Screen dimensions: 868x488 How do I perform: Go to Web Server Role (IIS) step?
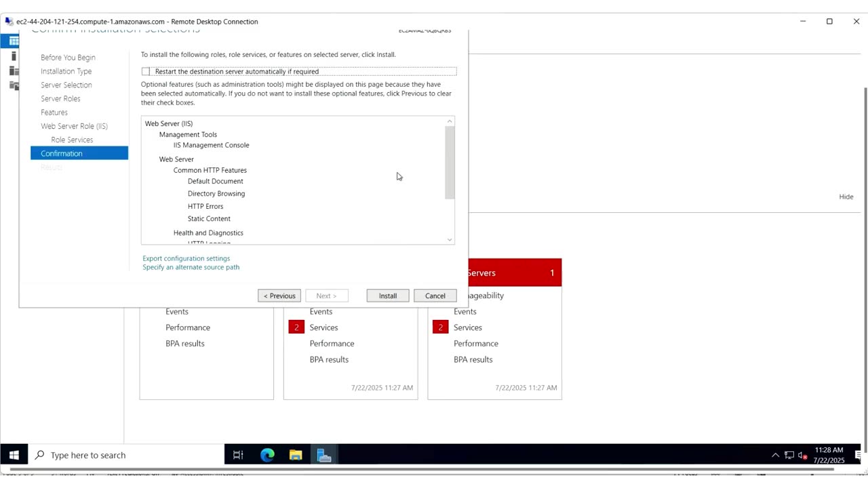click(74, 126)
